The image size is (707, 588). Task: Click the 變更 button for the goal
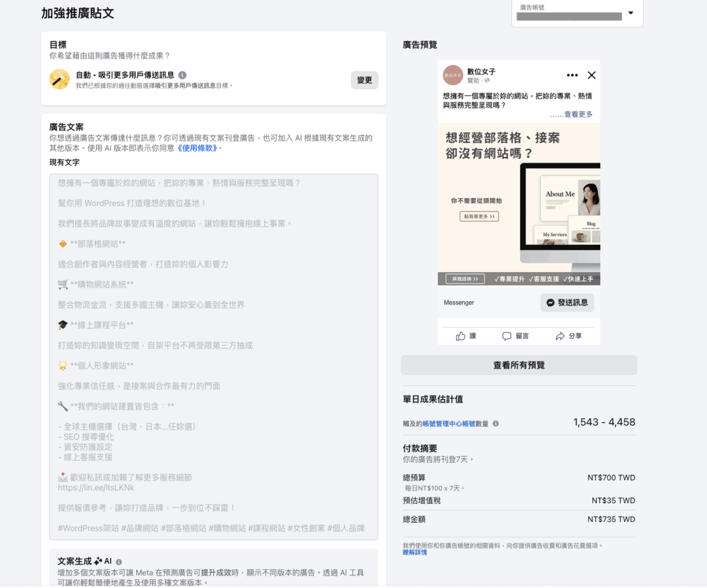point(364,80)
